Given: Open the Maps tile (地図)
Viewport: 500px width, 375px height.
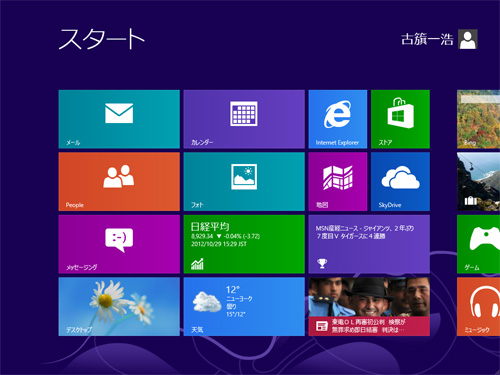Looking at the screenshot, I should [338, 182].
